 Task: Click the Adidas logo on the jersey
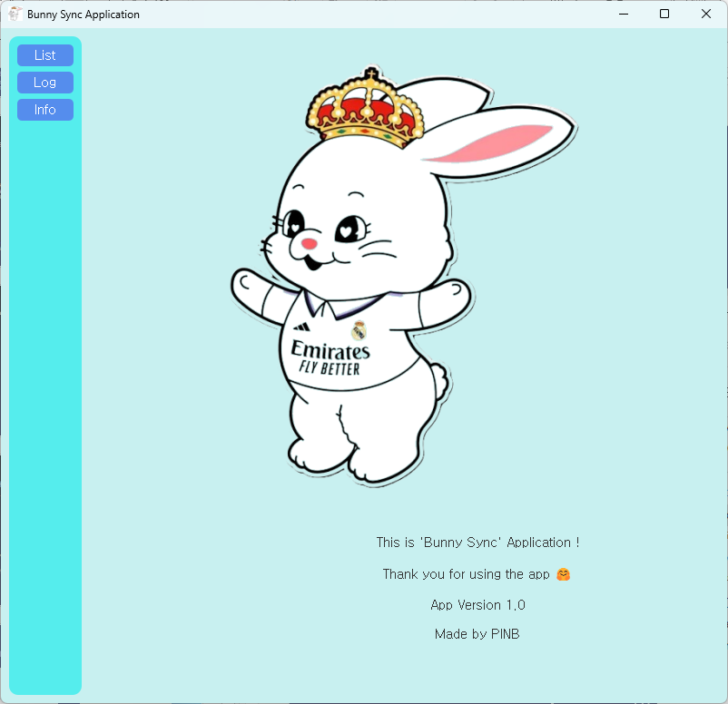302,328
